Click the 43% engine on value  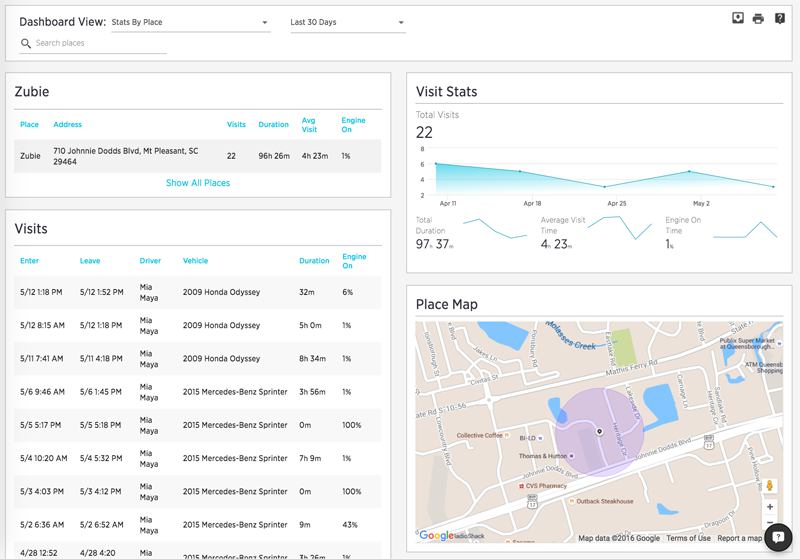click(350, 524)
